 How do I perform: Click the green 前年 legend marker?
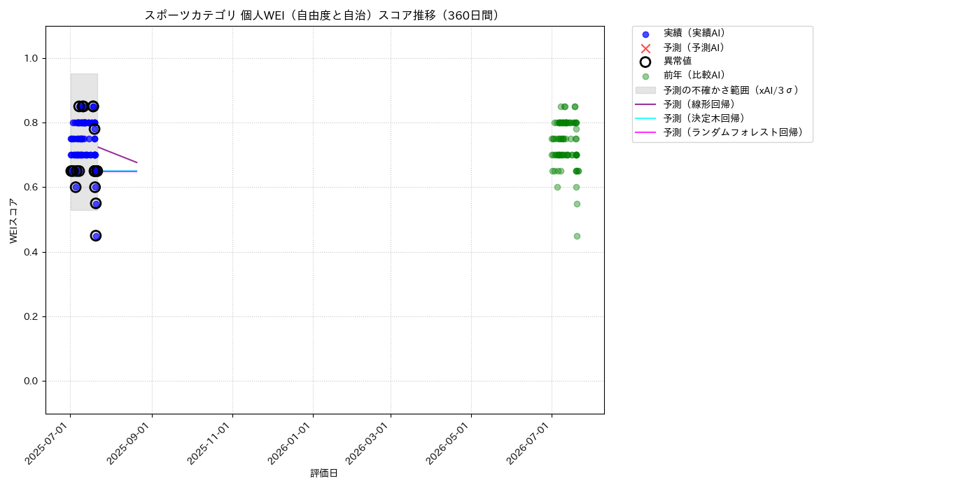(x=645, y=76)
